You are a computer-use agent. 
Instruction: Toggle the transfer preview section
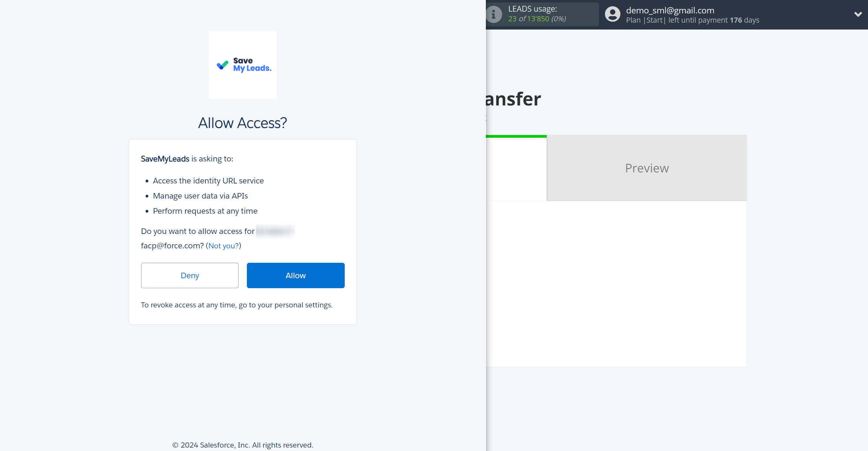[647, 168]
